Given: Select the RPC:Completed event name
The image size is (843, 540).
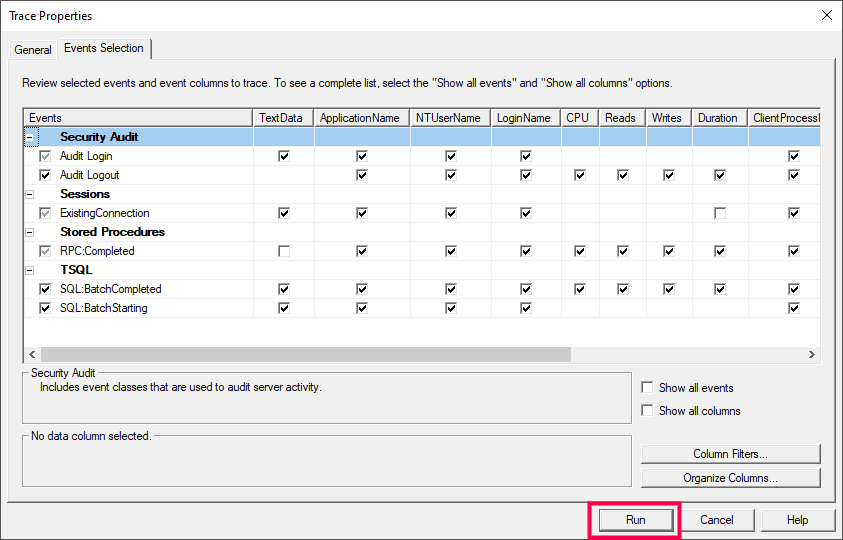Looking at the screenshot, I should pos(97,251).
